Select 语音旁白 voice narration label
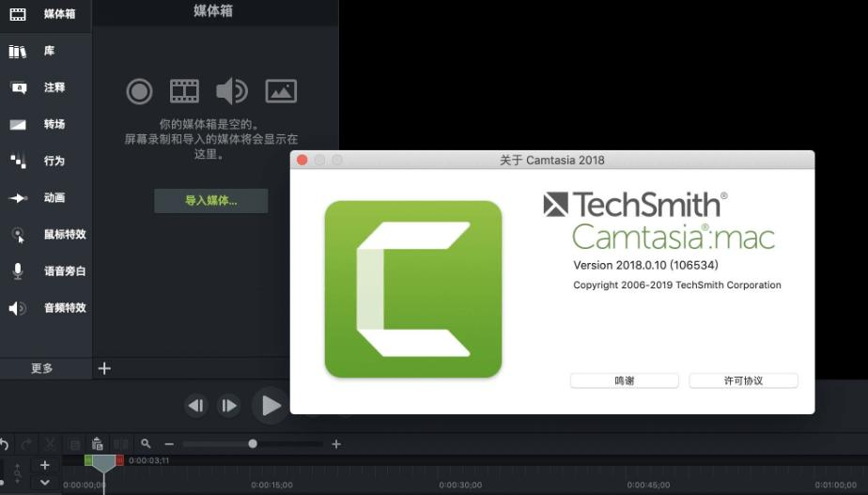 (66, 271)
